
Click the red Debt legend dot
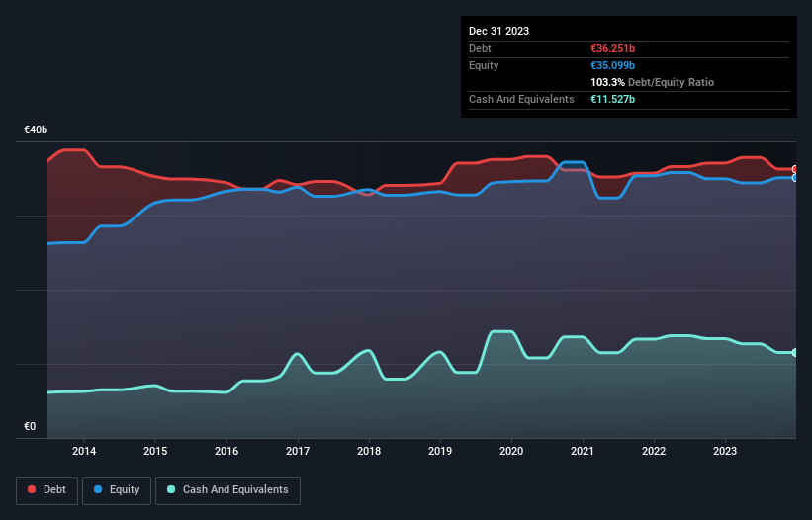click(x=32, y=489)
